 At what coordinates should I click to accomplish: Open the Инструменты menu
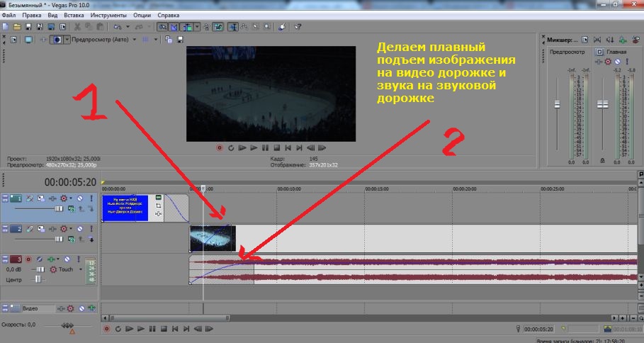click(108, 15)
